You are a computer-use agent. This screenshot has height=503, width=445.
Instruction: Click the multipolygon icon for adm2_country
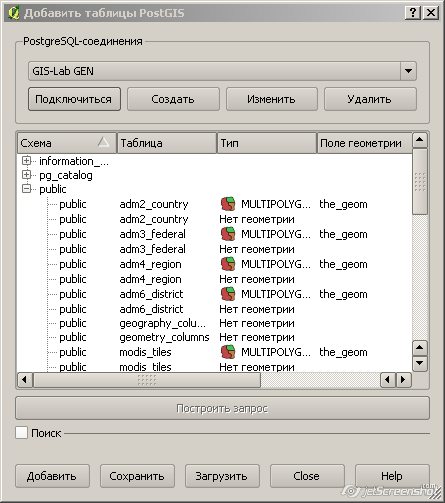(x=228, y=204)
